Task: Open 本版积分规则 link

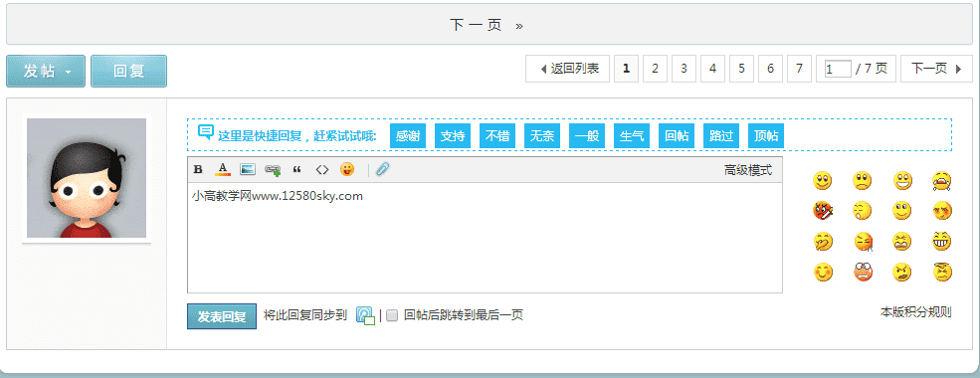Action: [915, 311]
